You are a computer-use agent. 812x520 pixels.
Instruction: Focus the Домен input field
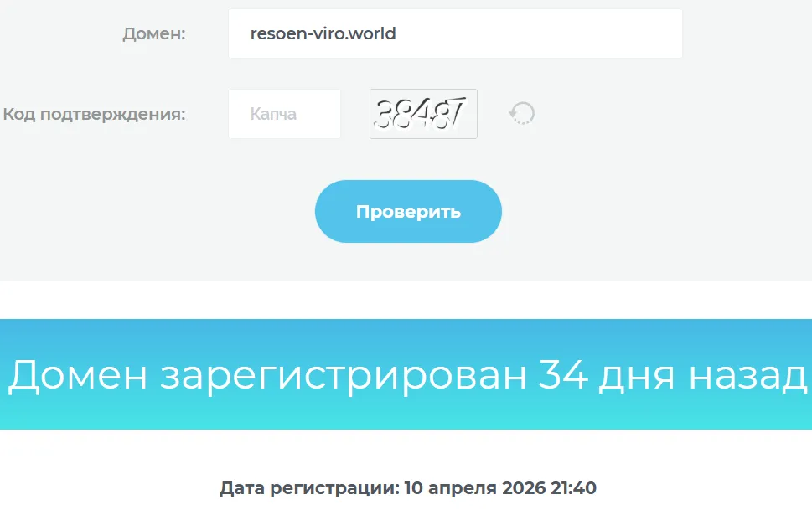click(x=455, y=33)
